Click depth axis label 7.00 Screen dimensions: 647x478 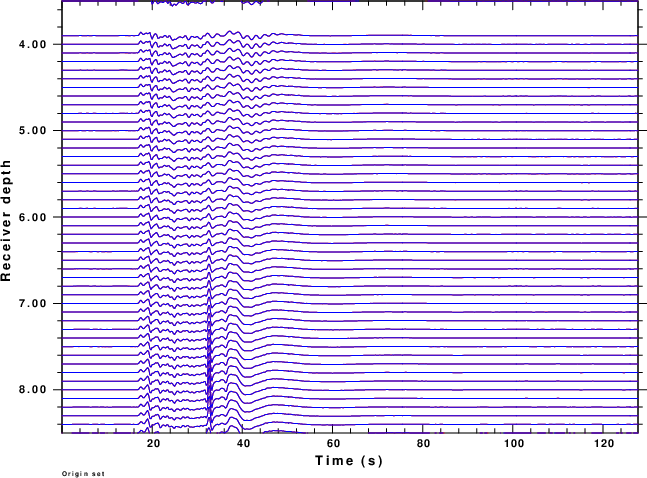coord(33,303)
